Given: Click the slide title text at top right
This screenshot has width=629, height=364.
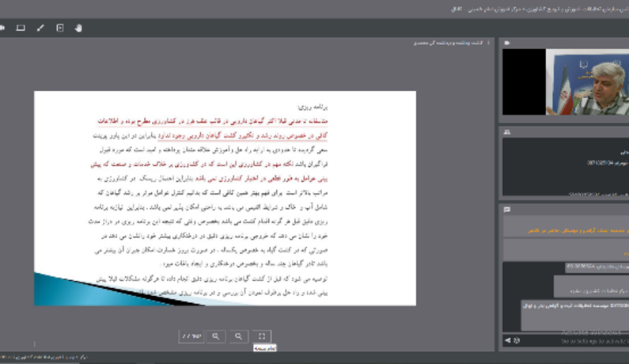Looking at the screenshot, I should pos(313,107).
